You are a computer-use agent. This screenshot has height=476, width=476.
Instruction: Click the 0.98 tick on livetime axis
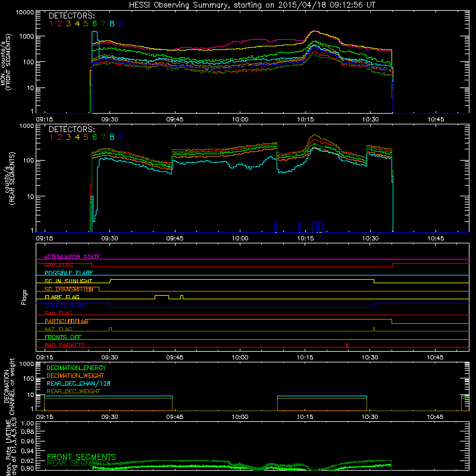pos(27,432)
